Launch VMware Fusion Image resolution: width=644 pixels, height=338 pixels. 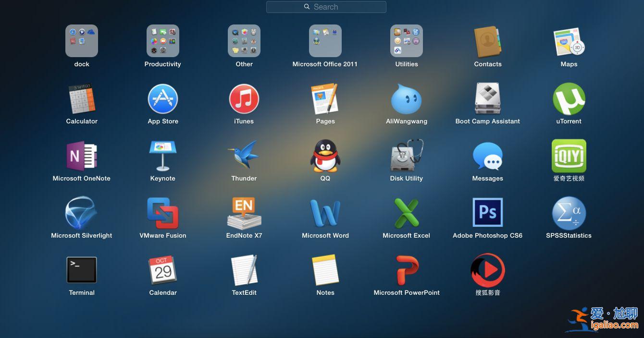tap(163, 213)
